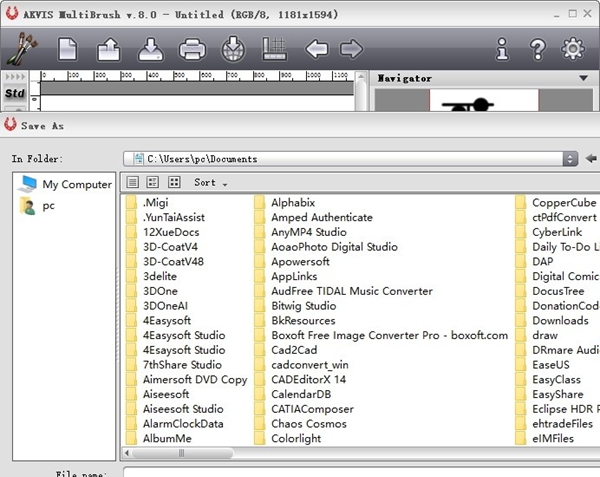
Task: Select the 3D-CoatV48 folder
Action: (165, 261)
